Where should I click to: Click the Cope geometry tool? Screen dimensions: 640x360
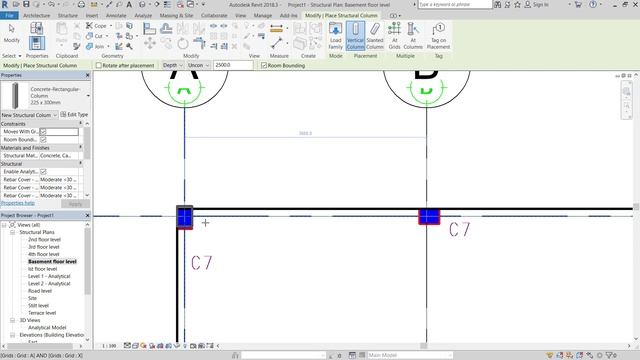(96, 26)
